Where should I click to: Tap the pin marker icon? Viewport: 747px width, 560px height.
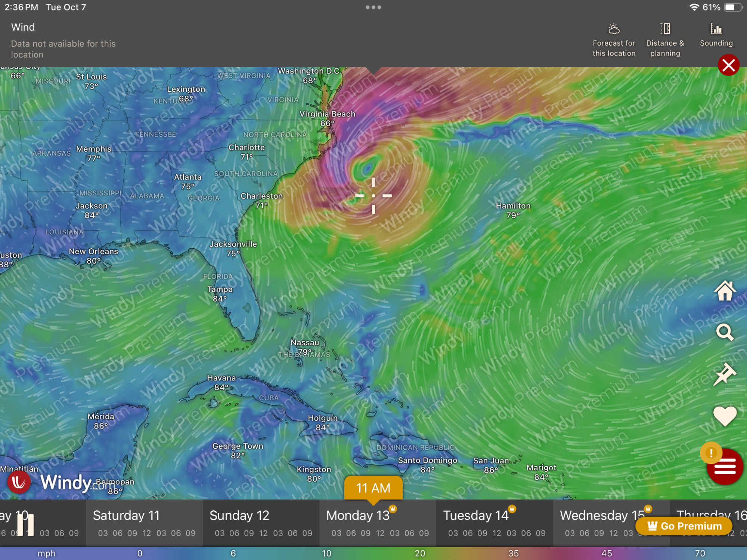click(x=725, y=374)
